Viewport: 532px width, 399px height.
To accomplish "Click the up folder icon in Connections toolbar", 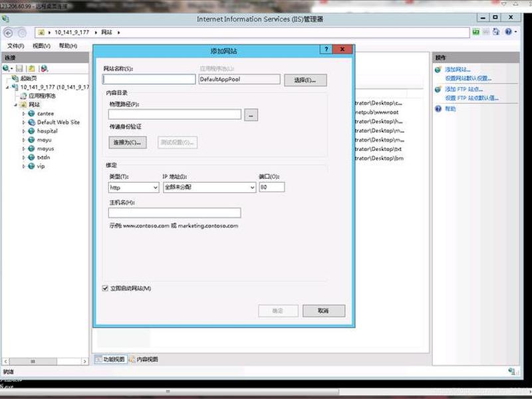I will point(31,68).
